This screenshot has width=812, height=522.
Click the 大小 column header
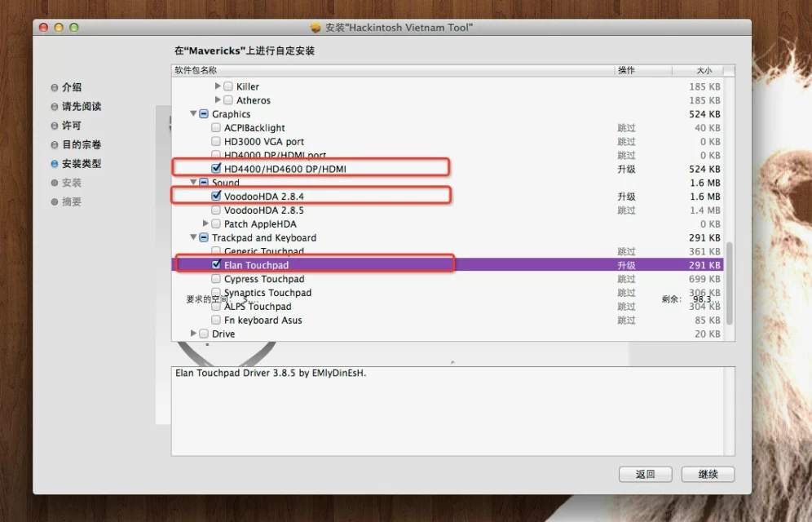[x=698, y=70]
